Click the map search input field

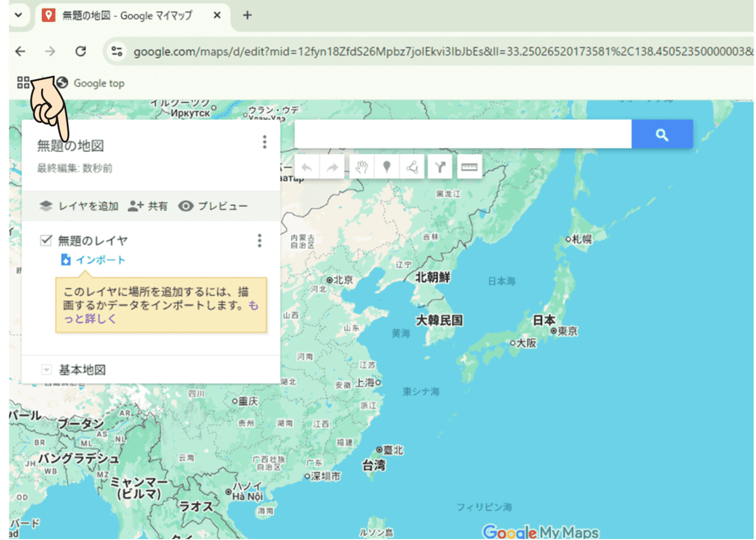pyautogui.click(x=462, y=134)
